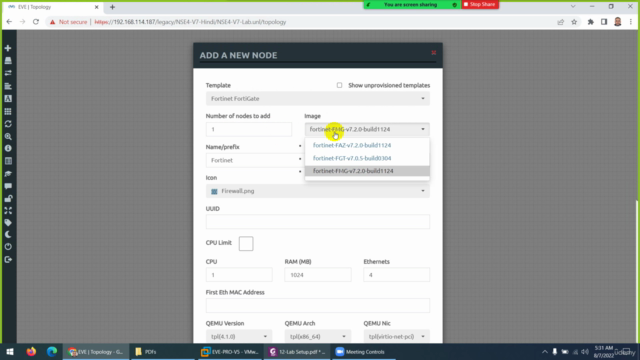This screenshot has width=640, height=360.
Task: Open Windows Start menu
Action: tap(10, 351)
